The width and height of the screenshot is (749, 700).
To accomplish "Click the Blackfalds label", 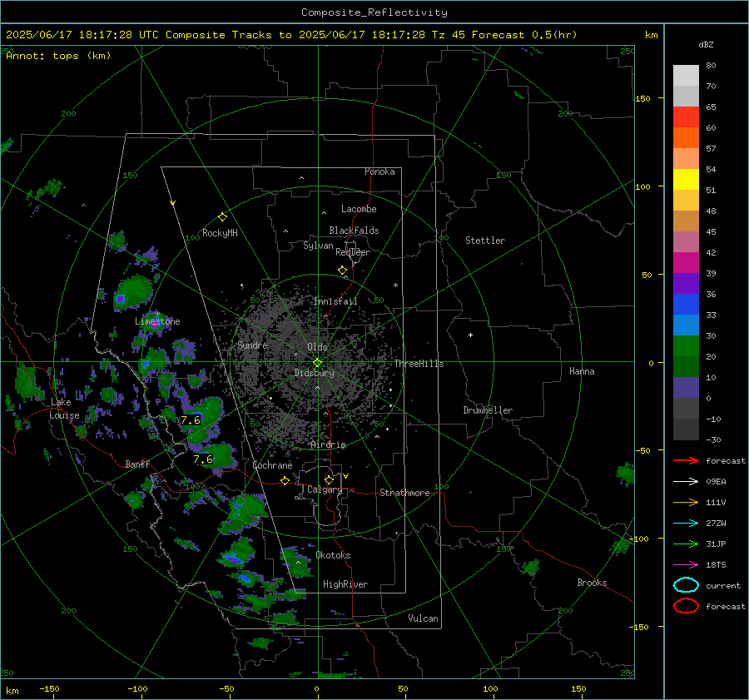I will tap(354, 231).
